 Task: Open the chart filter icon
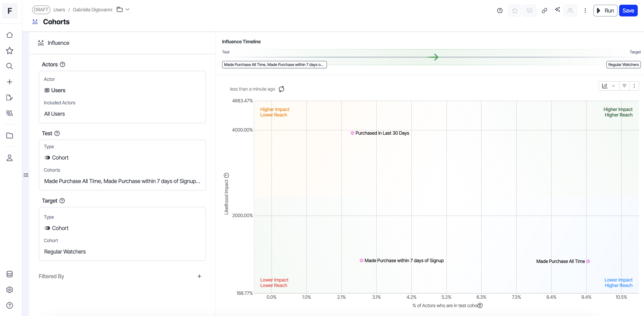[x=624, y=86]
